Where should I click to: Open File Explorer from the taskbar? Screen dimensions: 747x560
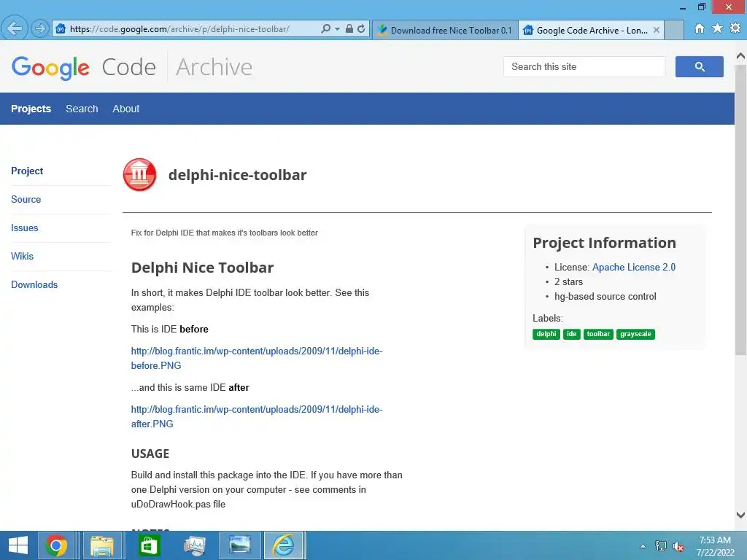click(102, 545)
